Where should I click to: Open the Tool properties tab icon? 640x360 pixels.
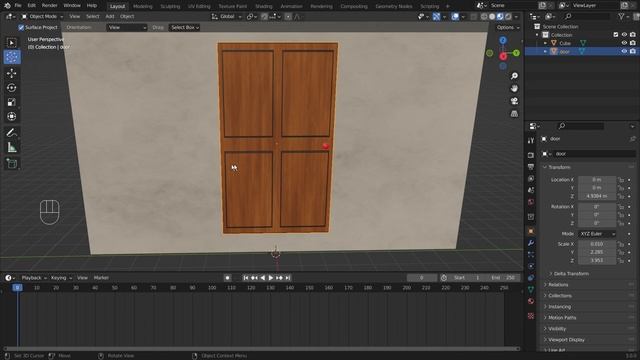pyautogui.click(x=531, y=141)
